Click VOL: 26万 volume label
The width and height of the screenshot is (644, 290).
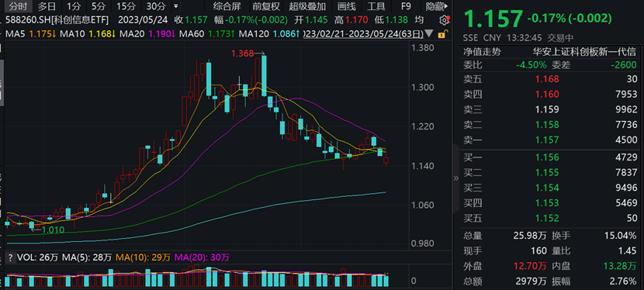click(x=38, y=257)
